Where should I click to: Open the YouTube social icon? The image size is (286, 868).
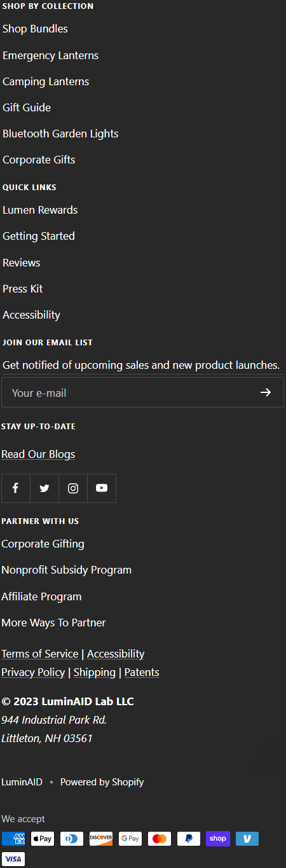(x=102, y=488)
